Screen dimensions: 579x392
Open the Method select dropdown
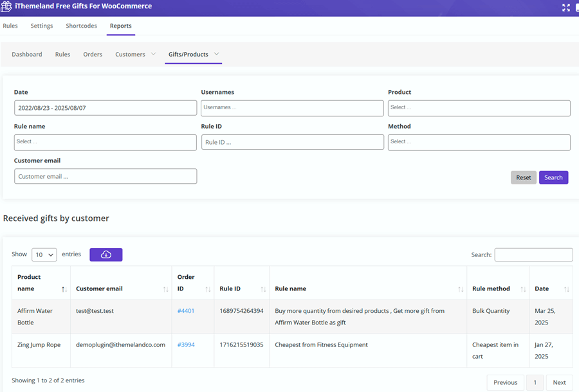pos(479,142)
